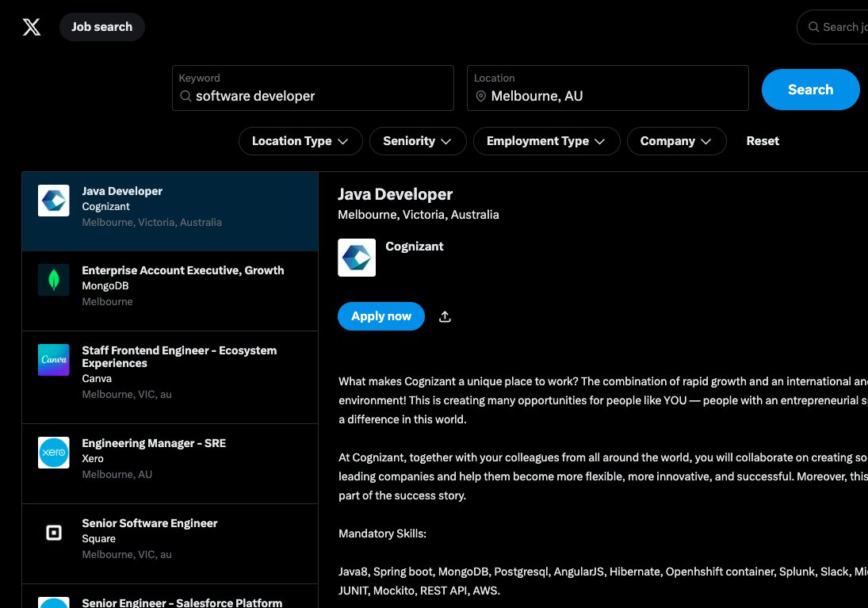Open Engineering Manager - SRE listing
Image resolution: width=868 pixels, height=608 pixels.
170,464
